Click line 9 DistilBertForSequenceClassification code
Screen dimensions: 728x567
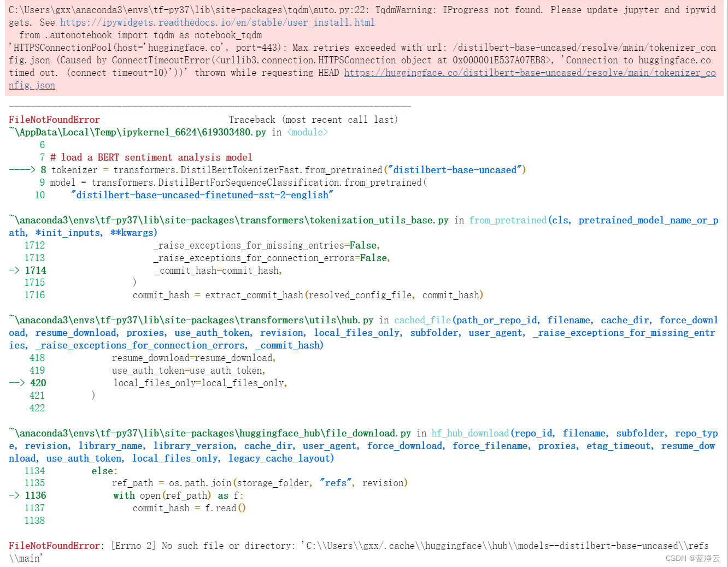[x=239, y=182]
